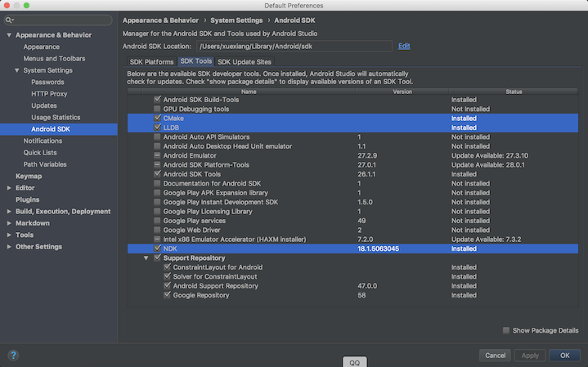Image resolution: width=588 pixels, height=367 pixels.
Task: Switch to the SDK Platforms tab
Action: click(x=152, y=62)
